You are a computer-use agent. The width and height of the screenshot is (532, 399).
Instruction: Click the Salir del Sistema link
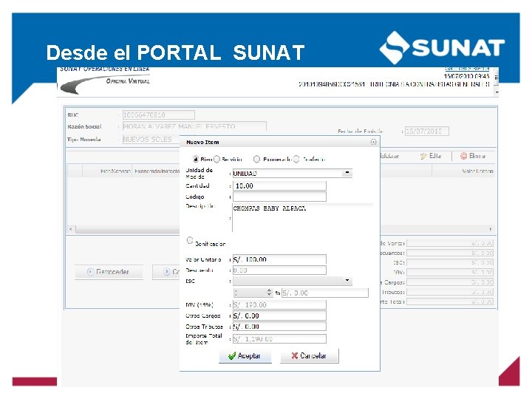[467, 69]
